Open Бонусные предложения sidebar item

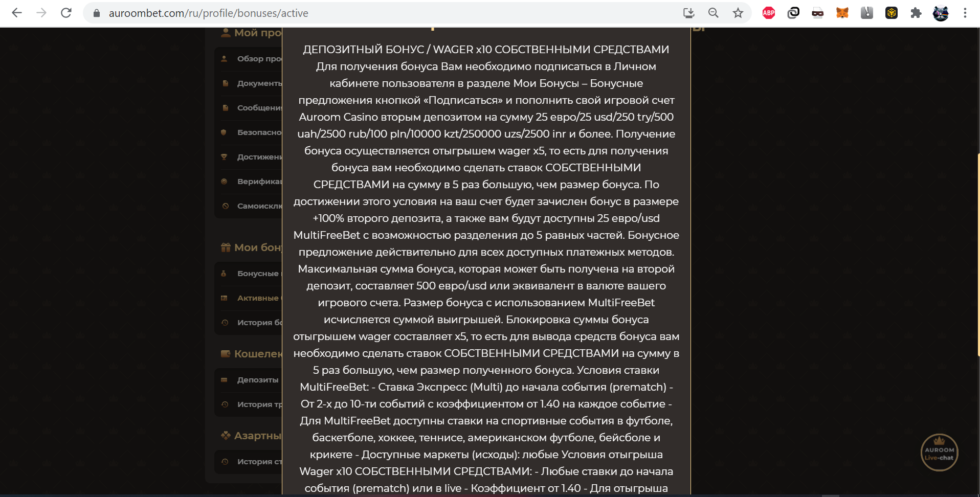coord(249,274)
